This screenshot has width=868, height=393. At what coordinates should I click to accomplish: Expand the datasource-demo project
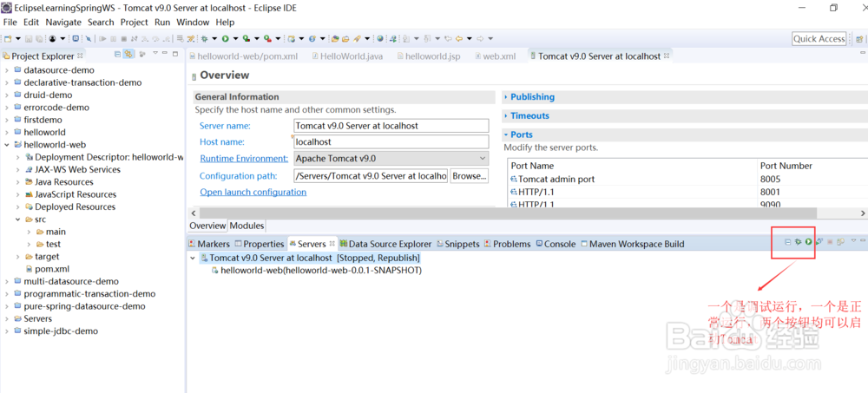pyautogui.click(x=7, y=70)
